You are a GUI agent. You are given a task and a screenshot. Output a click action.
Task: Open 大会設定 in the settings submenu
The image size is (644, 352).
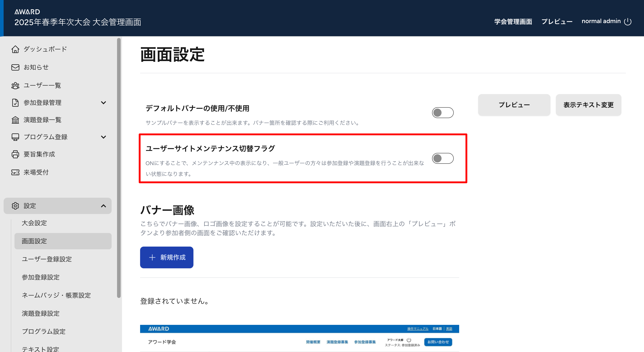click(x=34, y=223)
